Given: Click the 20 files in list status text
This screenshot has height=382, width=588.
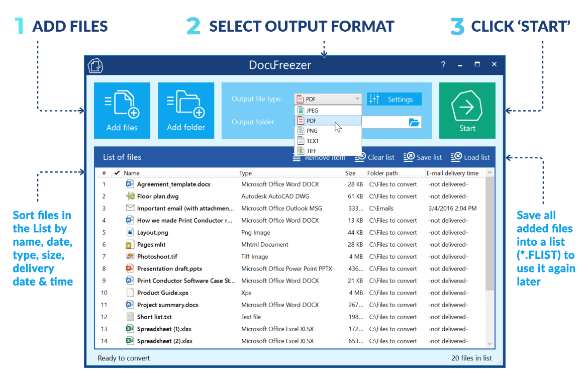Looking at the screenshot, I should click(x=471, y=358).
